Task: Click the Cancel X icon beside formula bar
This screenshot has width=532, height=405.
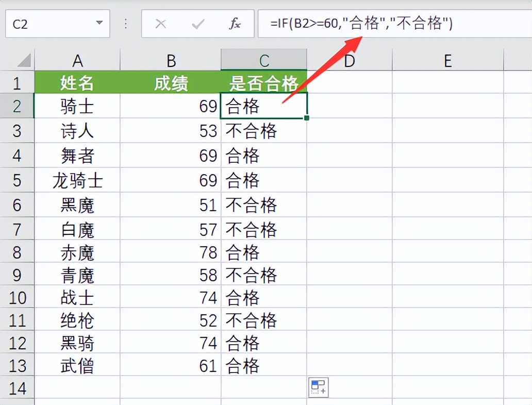Action: pos(160,24)
